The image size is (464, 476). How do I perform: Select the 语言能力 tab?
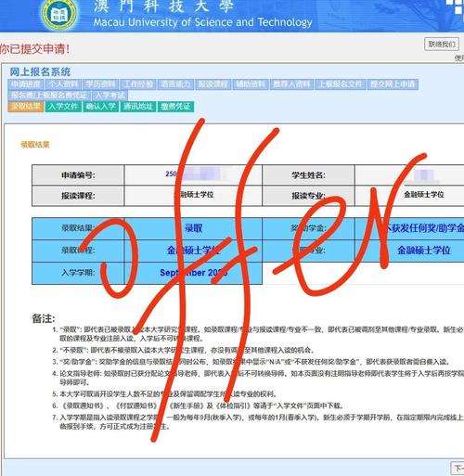pos(175,84)
